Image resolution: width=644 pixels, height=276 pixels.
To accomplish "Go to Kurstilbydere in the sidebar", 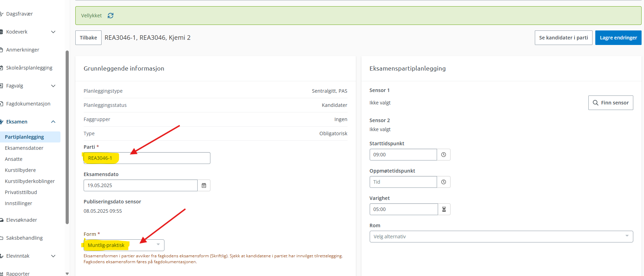I will click(20, 170).
